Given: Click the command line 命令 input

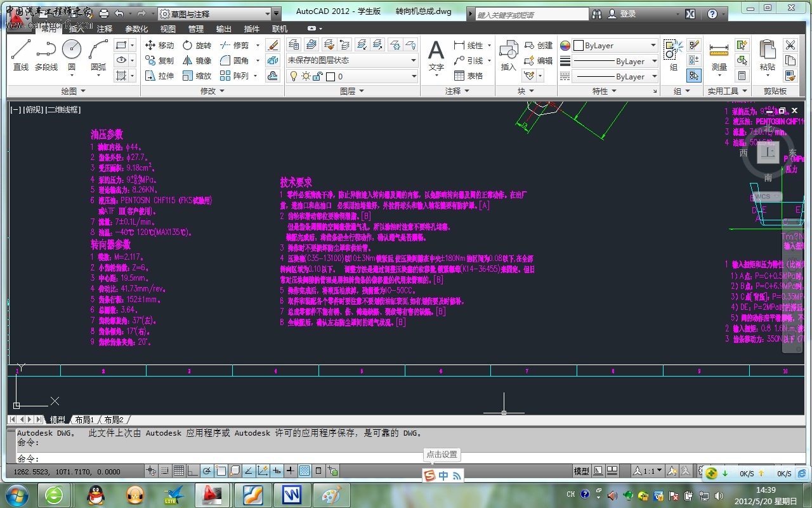Looking at the screenshot, I should coord(406,458).
